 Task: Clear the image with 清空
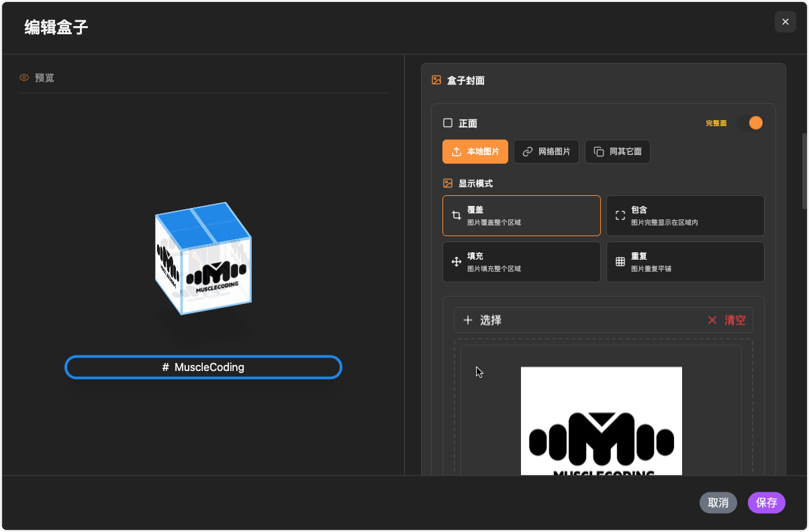pyautogui.click(x=726, y=320)
